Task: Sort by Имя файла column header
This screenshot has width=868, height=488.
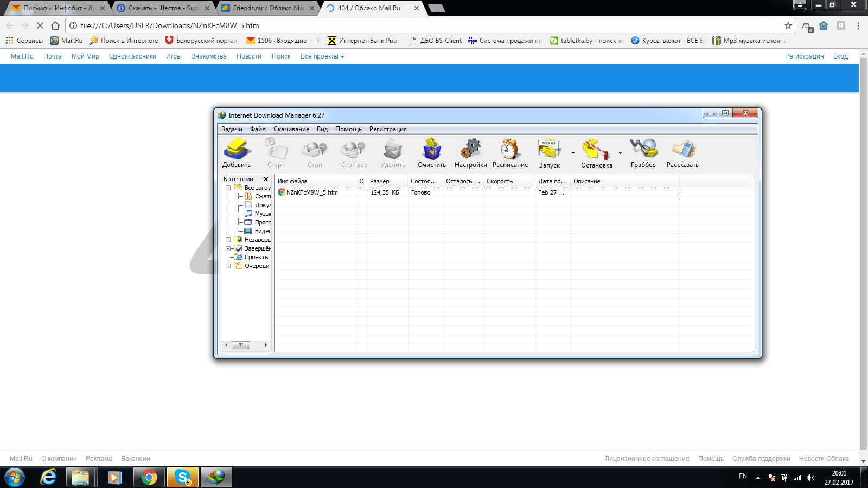Action: (x=316, y=181)
